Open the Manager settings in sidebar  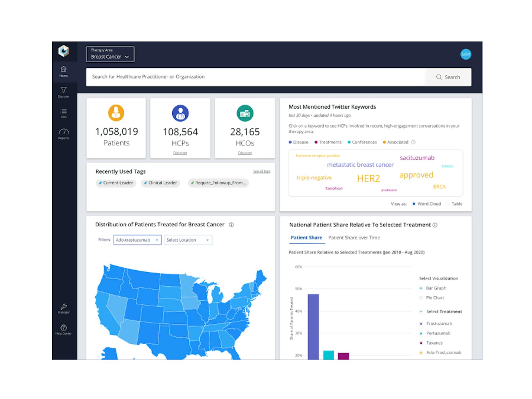tap(63, 308)
